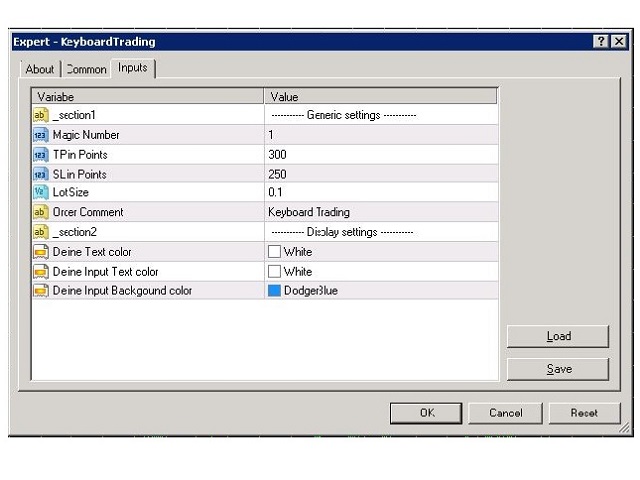Viewport: 640px width, 480px height.
Task: Click the Reset button
Action: click(584, 413)
